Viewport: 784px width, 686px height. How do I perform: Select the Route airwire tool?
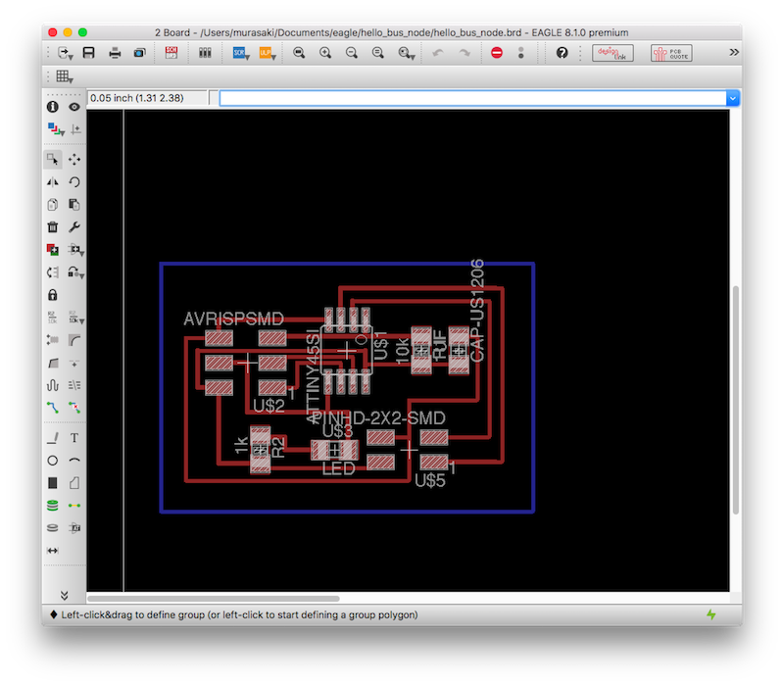tap(53, 408)
